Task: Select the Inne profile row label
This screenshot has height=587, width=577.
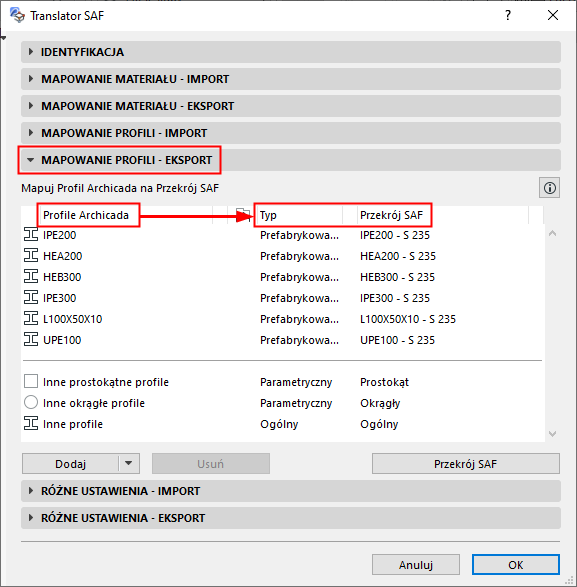Action: (x=73, y=424)
